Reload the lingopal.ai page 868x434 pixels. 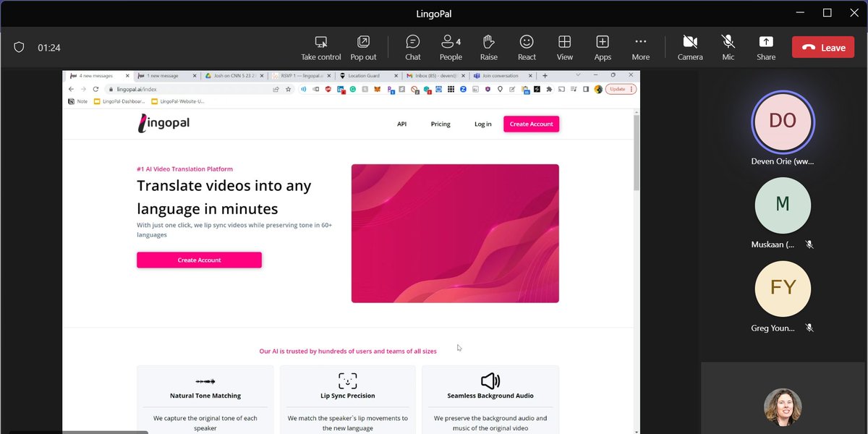coord(95,89)
